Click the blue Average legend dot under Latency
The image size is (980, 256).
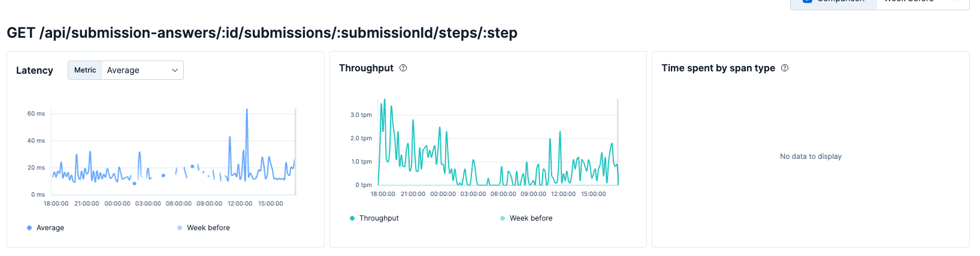coord(29,228)
